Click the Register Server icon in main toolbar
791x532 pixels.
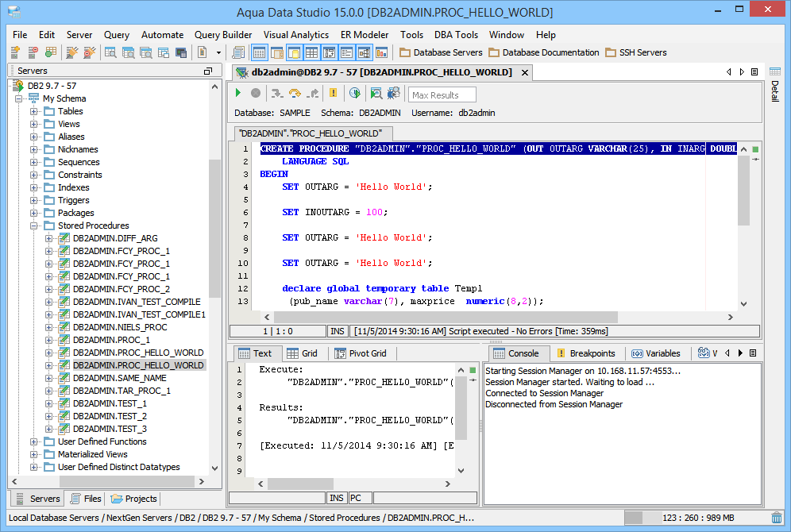(16, 52)
